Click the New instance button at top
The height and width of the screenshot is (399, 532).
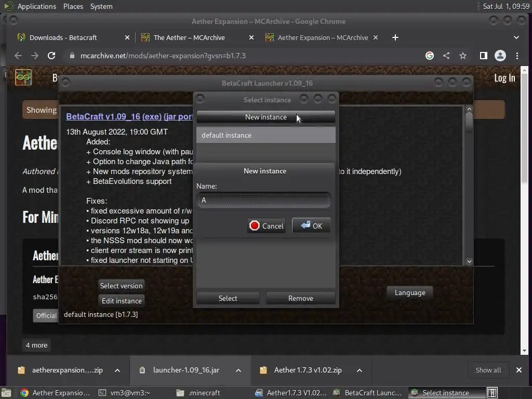click(265, 117)
